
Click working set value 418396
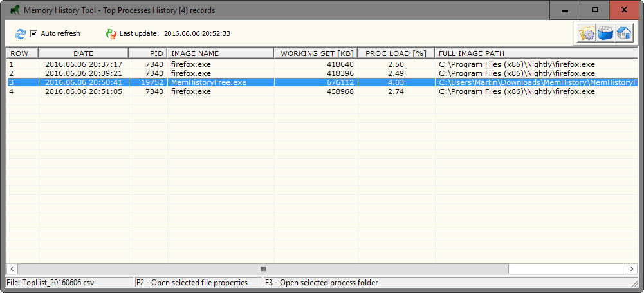coord(342,73)
